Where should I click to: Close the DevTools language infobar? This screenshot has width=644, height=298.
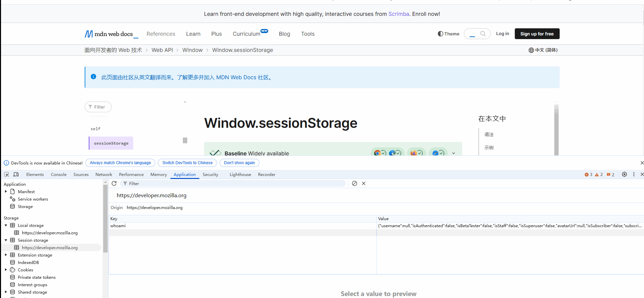642,163
